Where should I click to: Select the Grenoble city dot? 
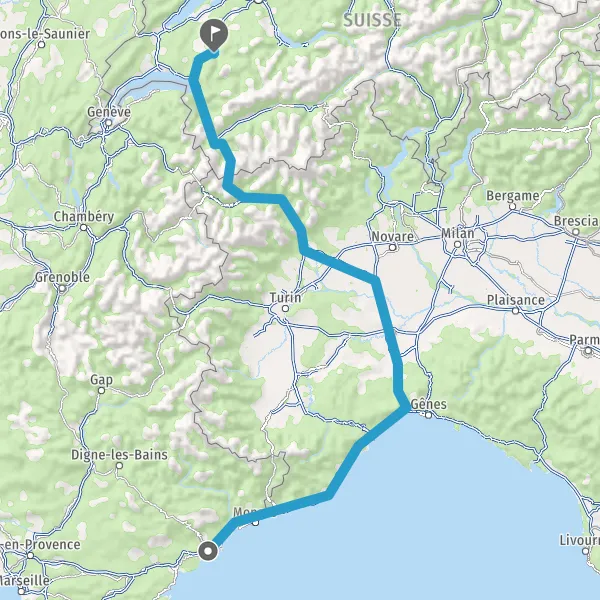[x=62, y=288]
